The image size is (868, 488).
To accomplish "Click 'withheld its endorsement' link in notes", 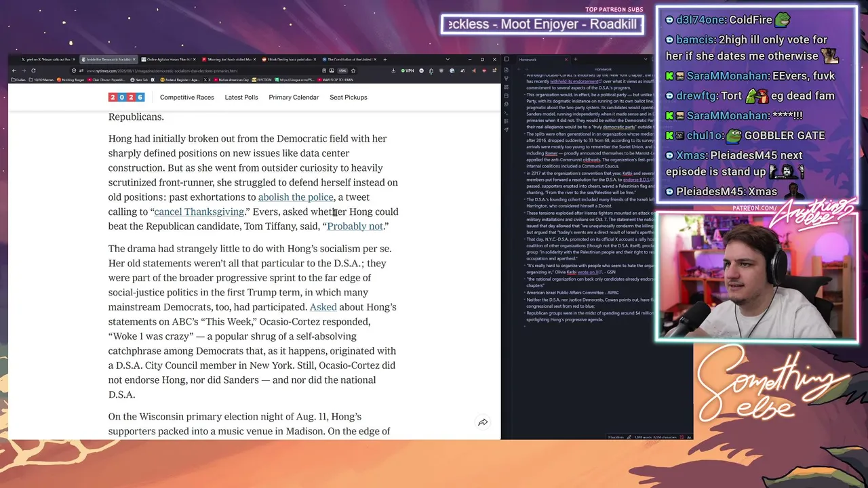I will tap(574, 81).
